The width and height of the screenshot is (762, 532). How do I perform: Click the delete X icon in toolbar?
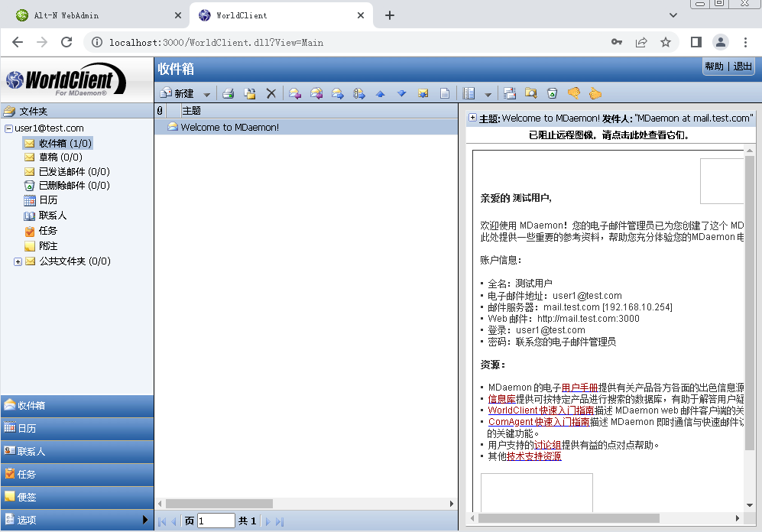coord(271,93)
